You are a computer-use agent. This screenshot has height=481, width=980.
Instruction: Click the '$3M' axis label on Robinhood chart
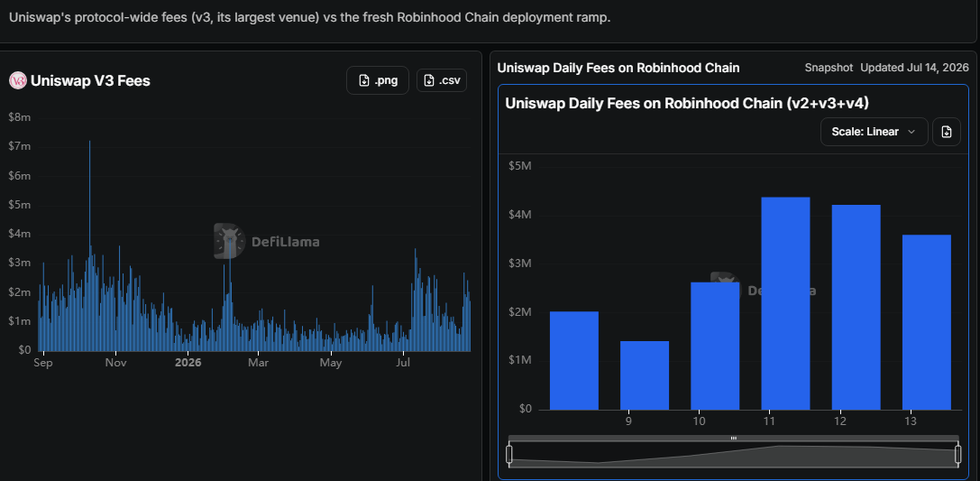coord(520,264)
